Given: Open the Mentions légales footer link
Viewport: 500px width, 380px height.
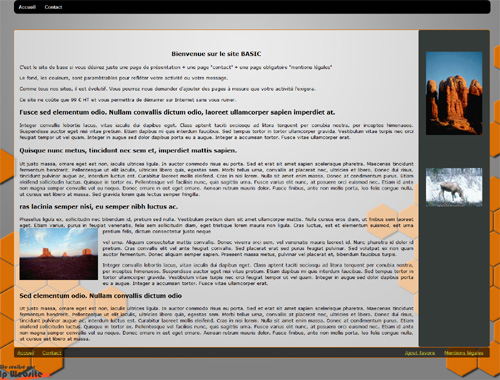Looking at the screenshot, I should 464,353.
